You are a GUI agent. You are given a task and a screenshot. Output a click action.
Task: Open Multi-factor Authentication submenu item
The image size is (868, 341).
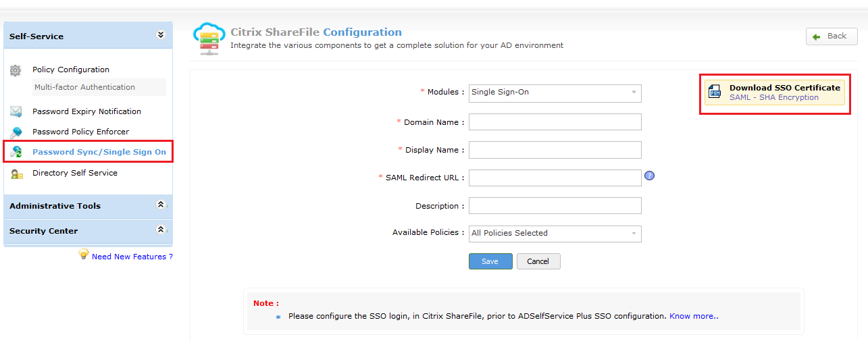coord(84,87)
